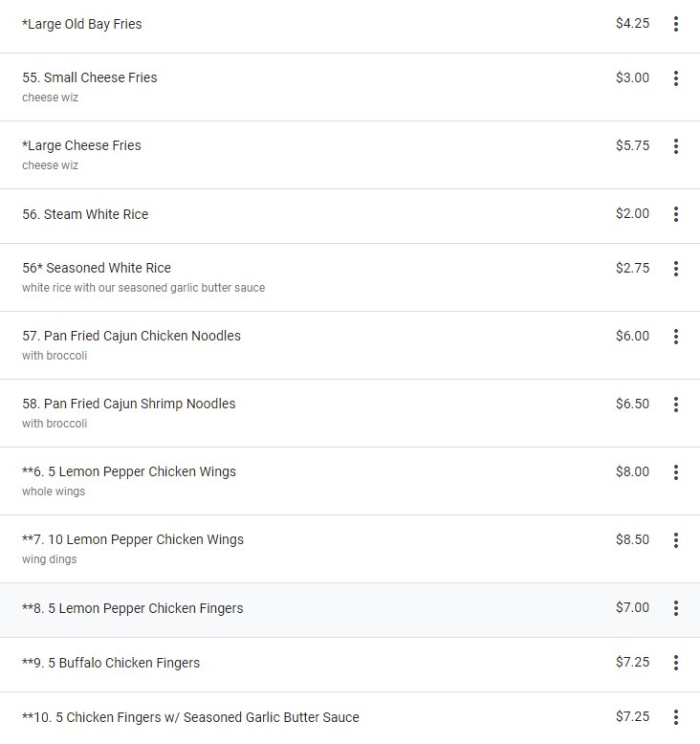Open kebab menu for 10 Lemon Pepper Wings

point(675,540)
